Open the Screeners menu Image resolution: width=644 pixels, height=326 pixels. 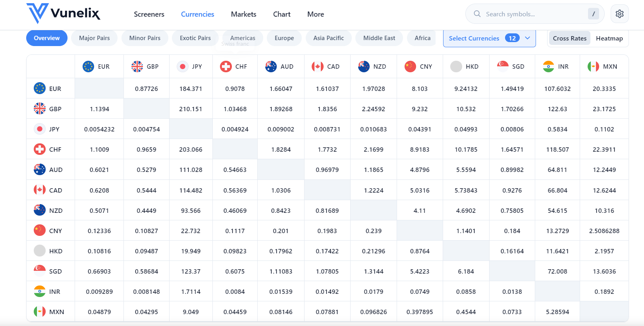[x=149, y=14]
